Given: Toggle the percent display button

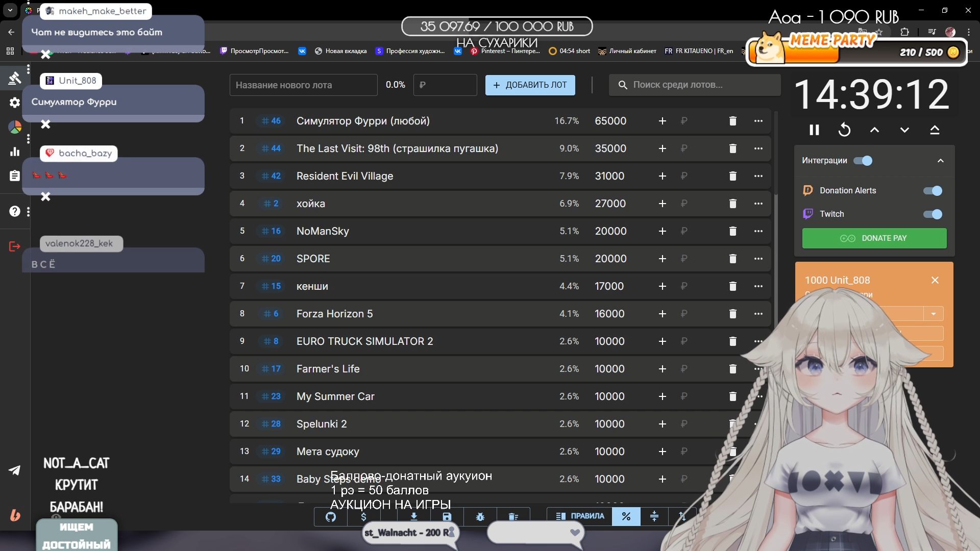Looking at the screenshot, I should pyautogui.click(x=626, y=516).
